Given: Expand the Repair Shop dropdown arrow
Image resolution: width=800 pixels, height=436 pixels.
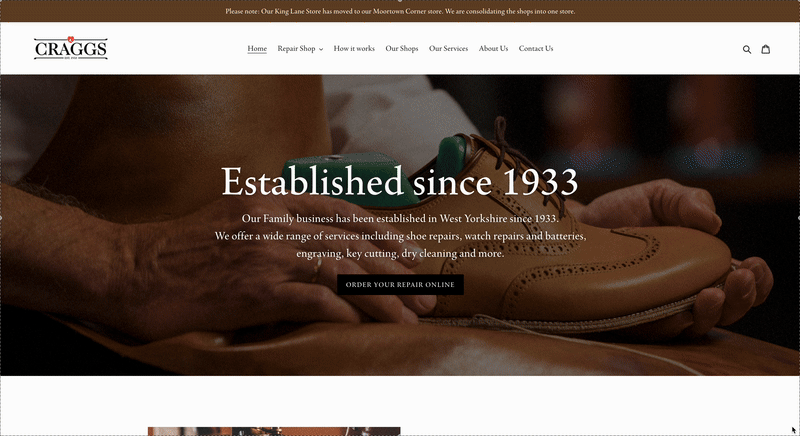Looking at the screenshot, I should (x=321, y=49).
